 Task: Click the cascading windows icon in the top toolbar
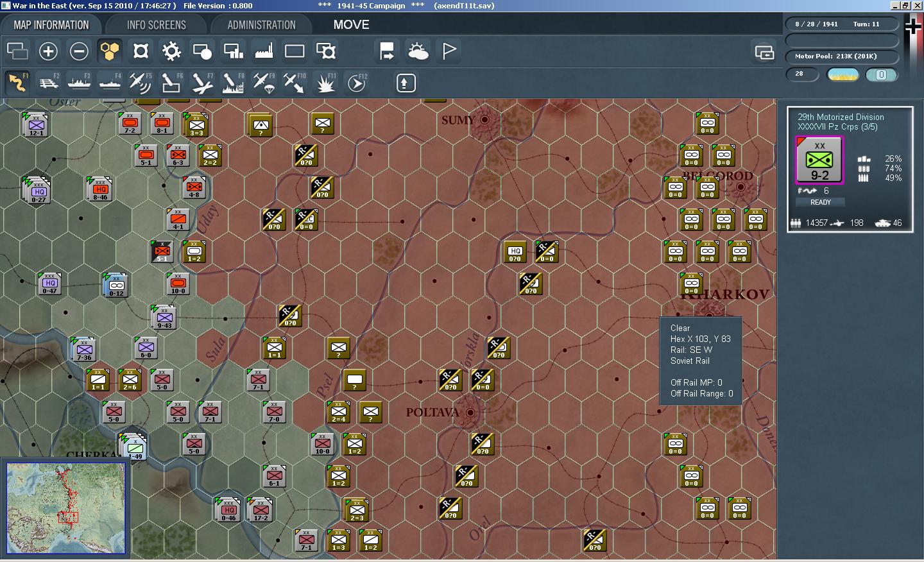pyautogui.click(x=17, y=51)
